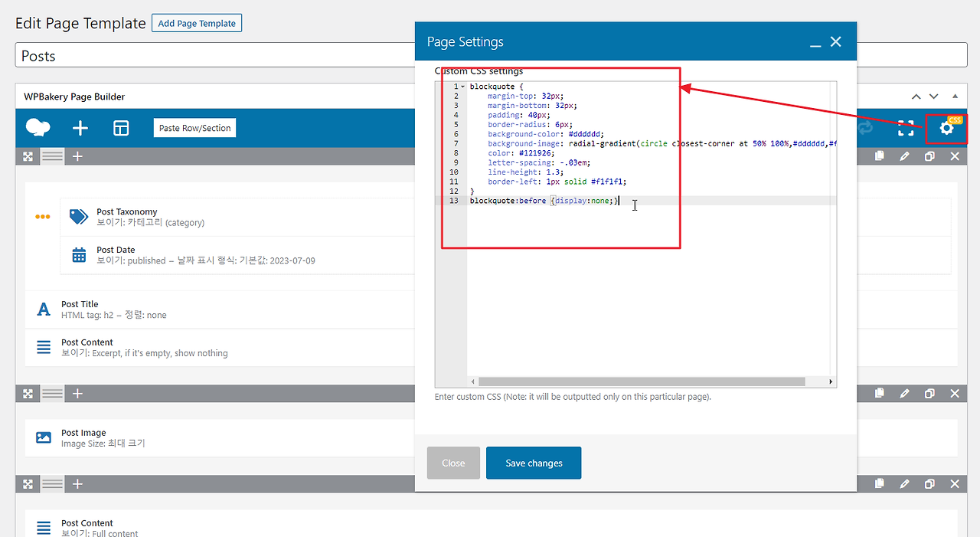Click the dimmed circular arrows icon in the builder toolbar
Screen dimensions: 980x537
(x=865, y=128)
